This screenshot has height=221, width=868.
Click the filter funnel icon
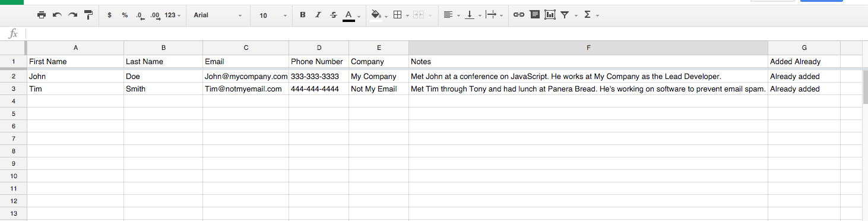tap(565, 15)
